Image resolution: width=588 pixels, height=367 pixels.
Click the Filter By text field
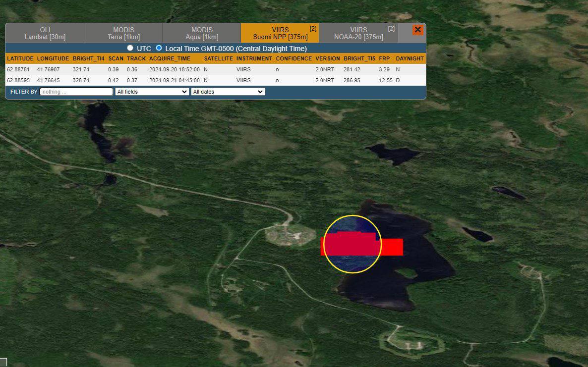pyautogui.click(x=76, y=92)
